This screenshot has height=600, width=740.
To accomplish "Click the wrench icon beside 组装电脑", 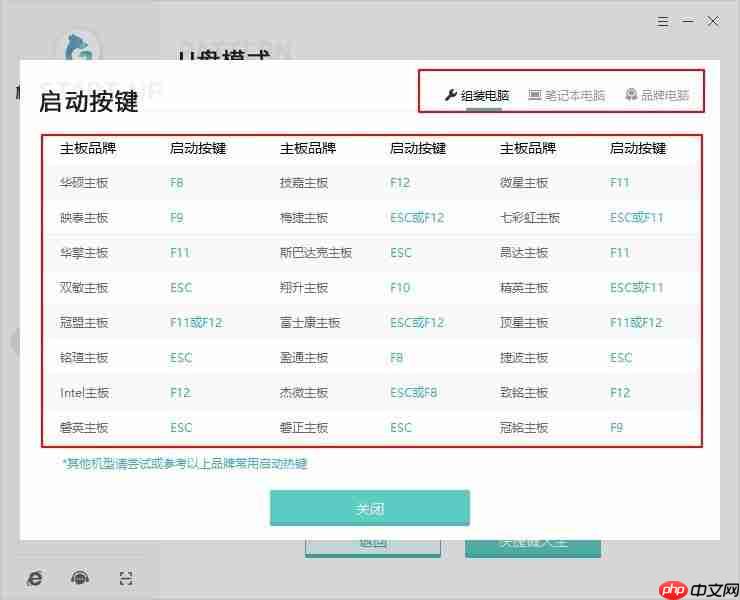I will tap(451, 95).
